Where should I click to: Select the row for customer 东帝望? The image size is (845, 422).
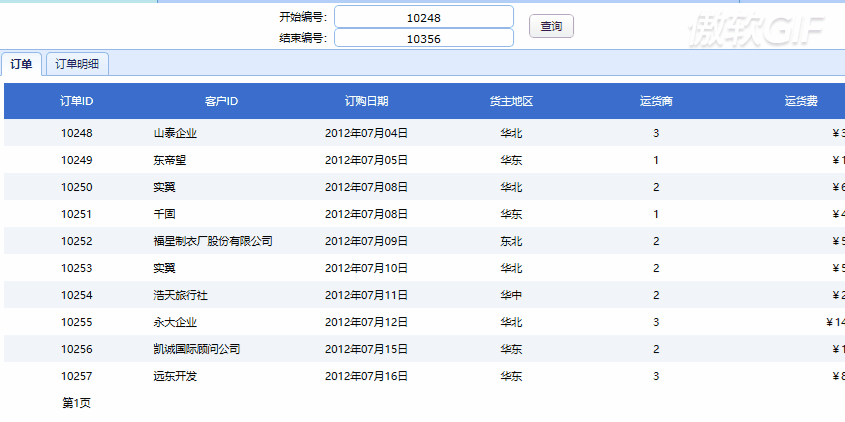tap(169, 160)
